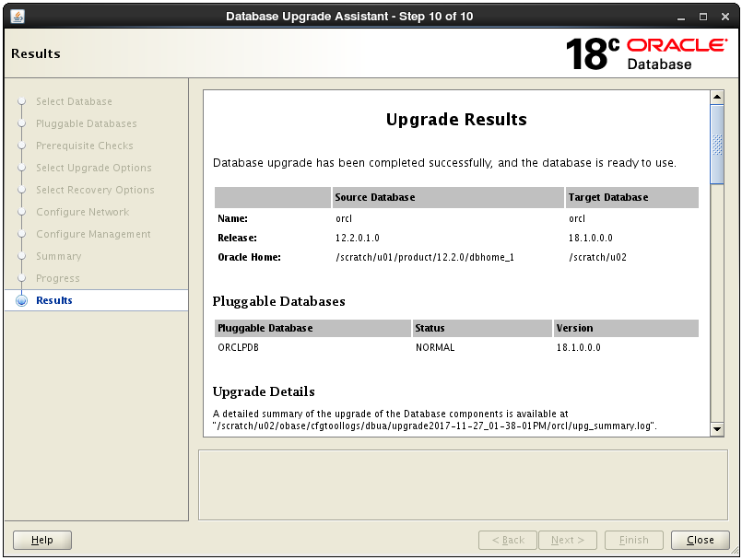Screen dimensions: 742x560
Task: Click the Select Database step
Action: [75, 101]
